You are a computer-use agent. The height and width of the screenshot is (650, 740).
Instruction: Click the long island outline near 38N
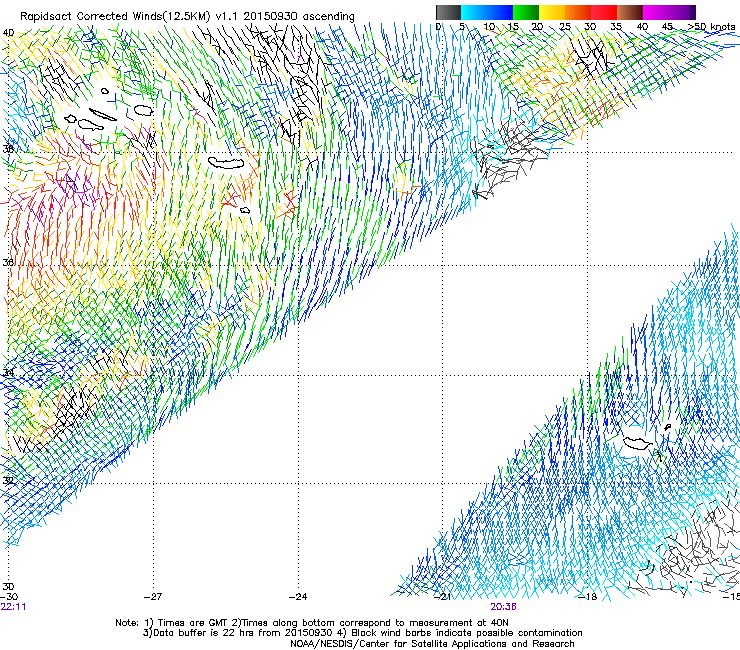[226, 163]
